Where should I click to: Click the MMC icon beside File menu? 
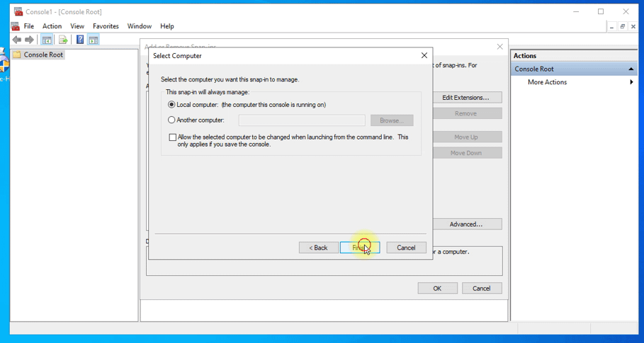[16, 26]
